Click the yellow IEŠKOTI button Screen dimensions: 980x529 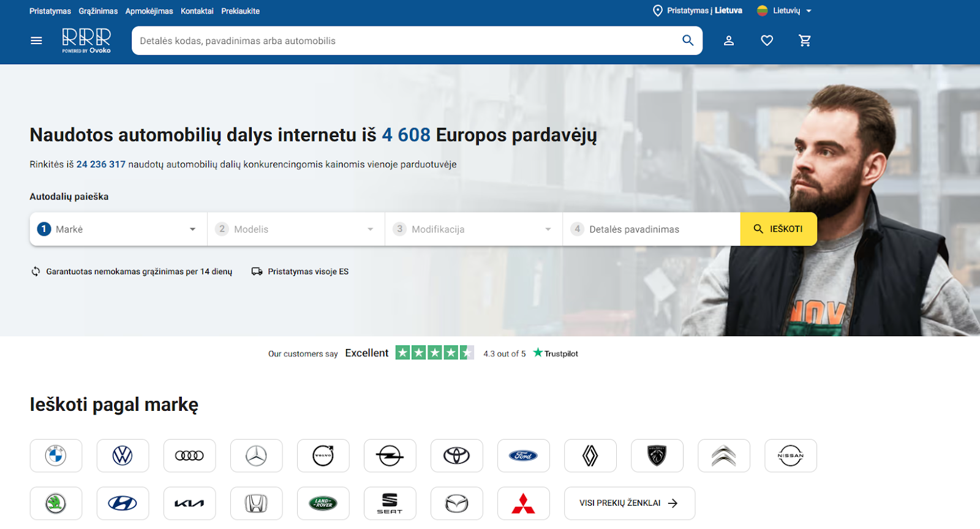pyautogui.click(x=778, y=229)
